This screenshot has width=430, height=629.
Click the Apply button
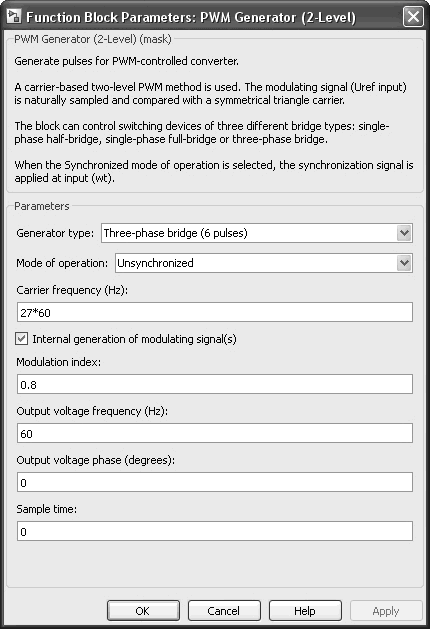[386, 611]
